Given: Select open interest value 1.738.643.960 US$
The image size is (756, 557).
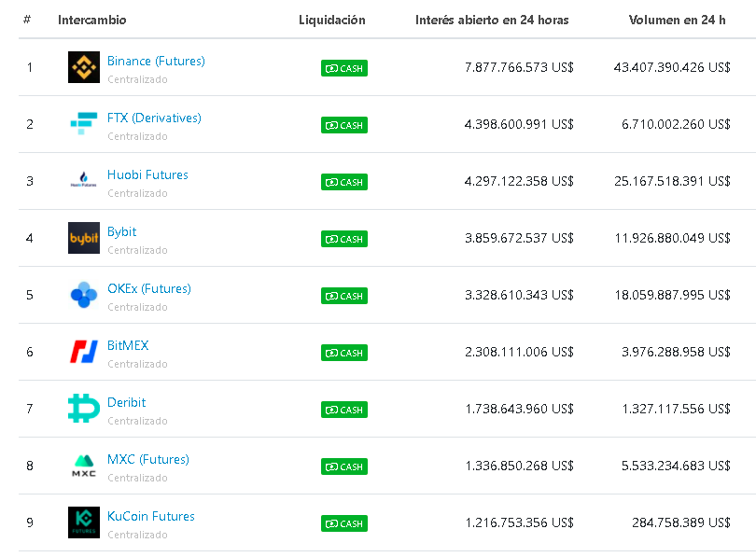Looking at the screenshot, I should click(519, 409).
